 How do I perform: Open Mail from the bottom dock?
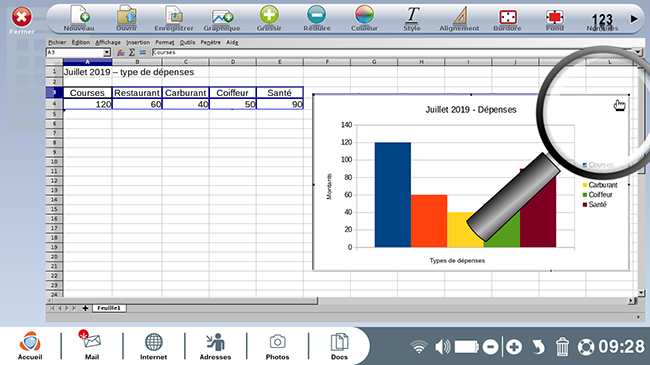coord(92,345)
